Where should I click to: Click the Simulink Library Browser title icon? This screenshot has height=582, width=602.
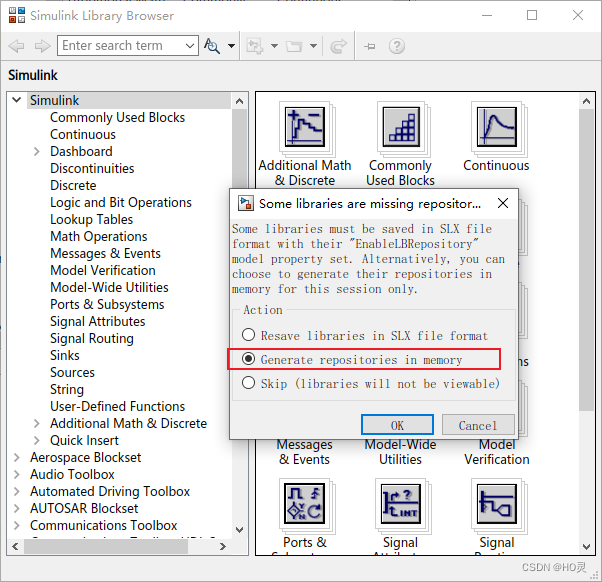click(x=17, y=15)
